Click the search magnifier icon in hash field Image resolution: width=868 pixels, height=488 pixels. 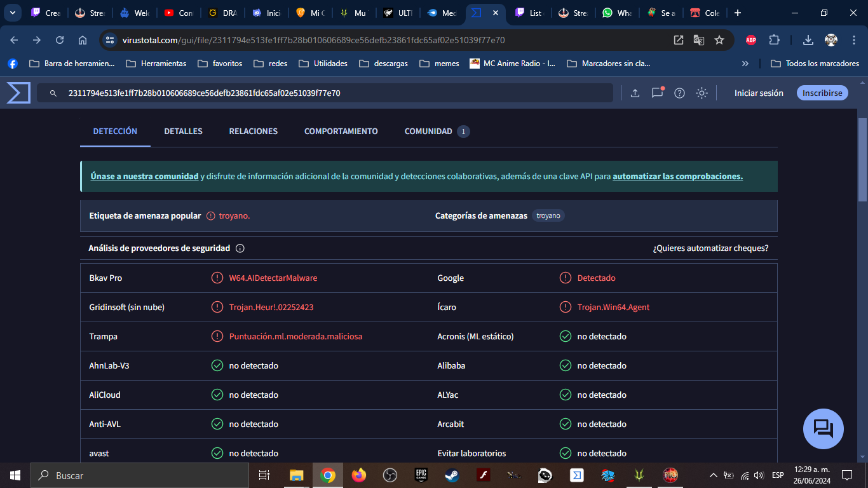click(53, 93)
